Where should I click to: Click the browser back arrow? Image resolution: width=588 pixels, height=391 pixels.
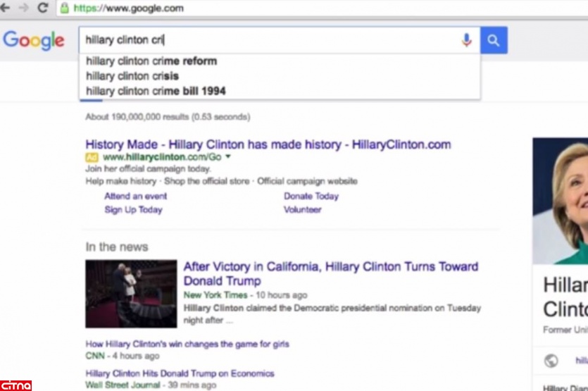tap(5, 8)
